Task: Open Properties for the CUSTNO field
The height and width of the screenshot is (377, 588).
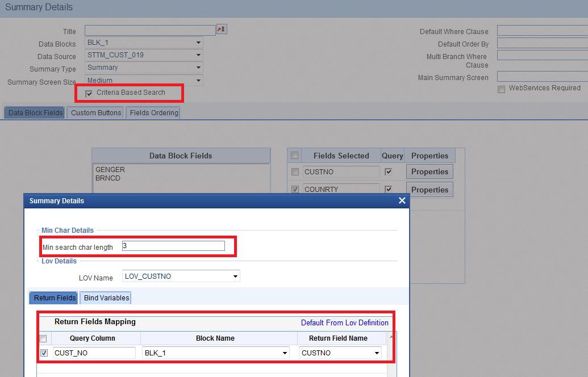Action: pos(429,171)
